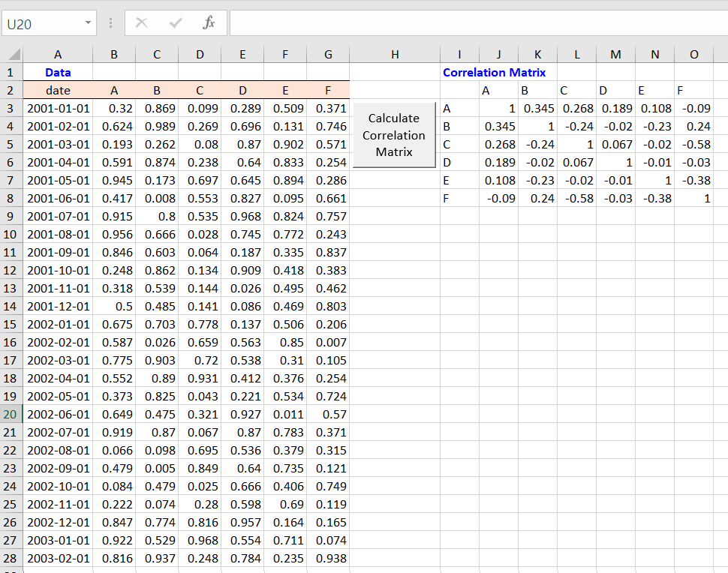Click cell value 0.011
728x573 pixels.
point(285,414)
